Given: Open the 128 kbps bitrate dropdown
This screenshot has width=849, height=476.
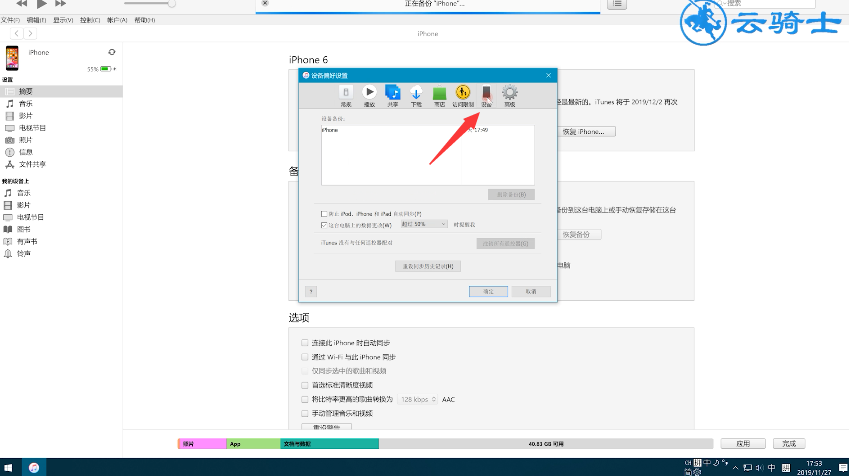Looking at the screenshot, I should click(x=418, y=400).
